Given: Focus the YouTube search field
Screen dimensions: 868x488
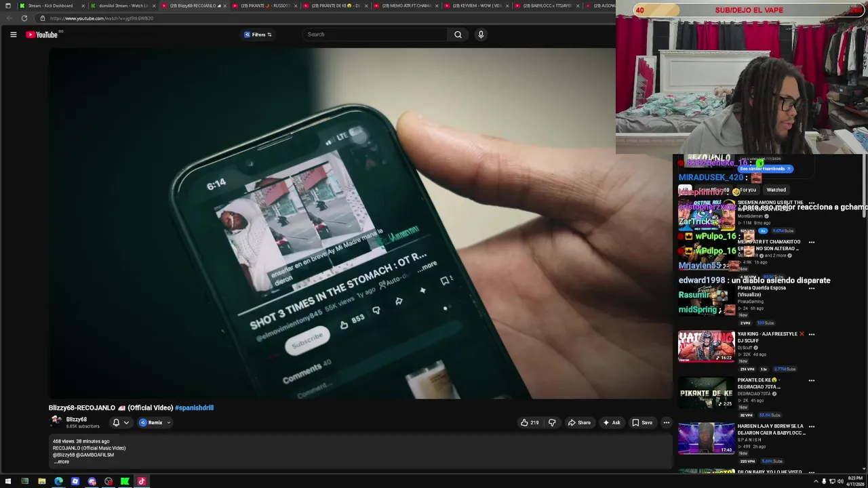Looking at the screenshot, I should point(375,35).
